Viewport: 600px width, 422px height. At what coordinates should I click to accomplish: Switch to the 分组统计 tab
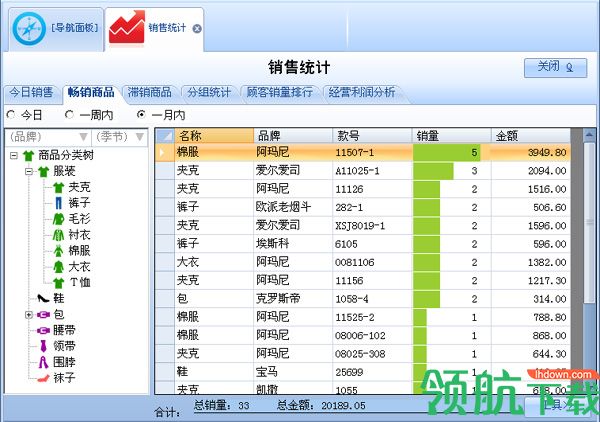click(x=209, y=92)
